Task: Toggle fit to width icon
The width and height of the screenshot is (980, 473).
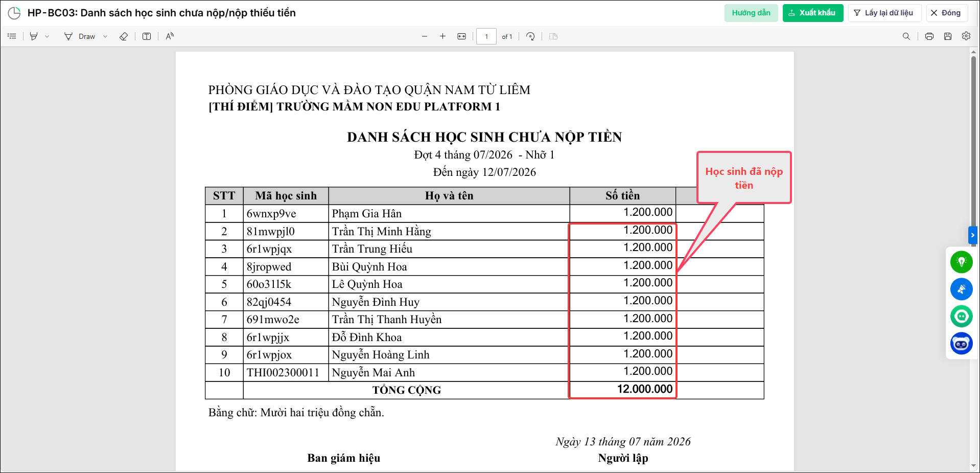Action: click(x=462, y=36)
